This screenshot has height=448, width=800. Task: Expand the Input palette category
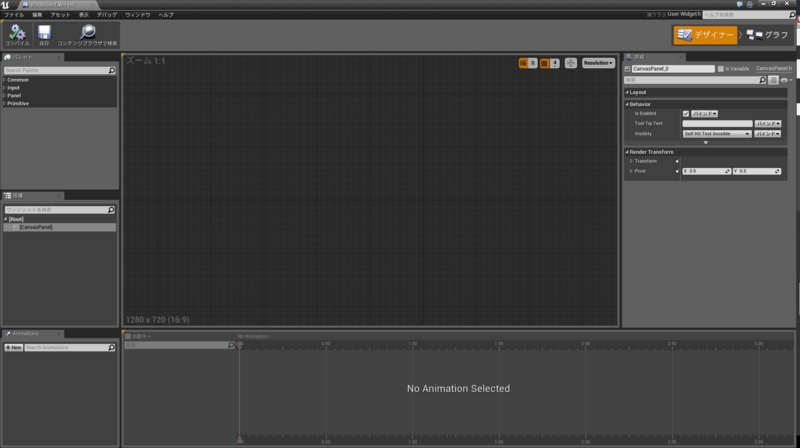click(5, 88)
